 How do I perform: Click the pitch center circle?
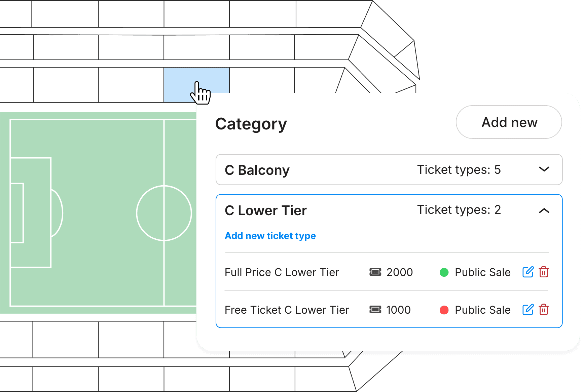164,213
